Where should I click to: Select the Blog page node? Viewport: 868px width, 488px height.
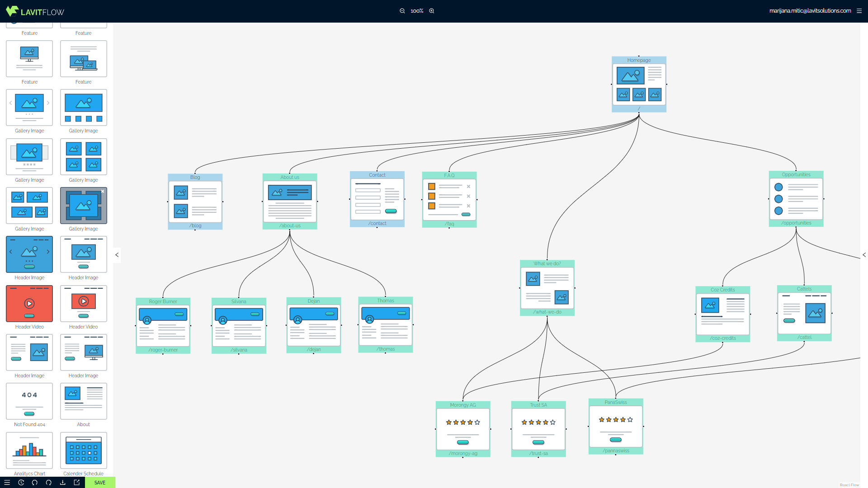tap(195, 202)
